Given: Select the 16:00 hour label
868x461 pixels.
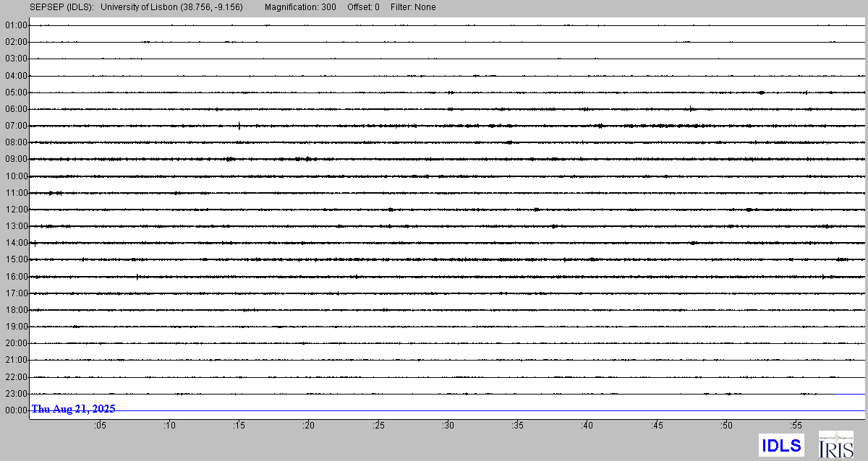Looking at the screenshot, I should [16, 277].
